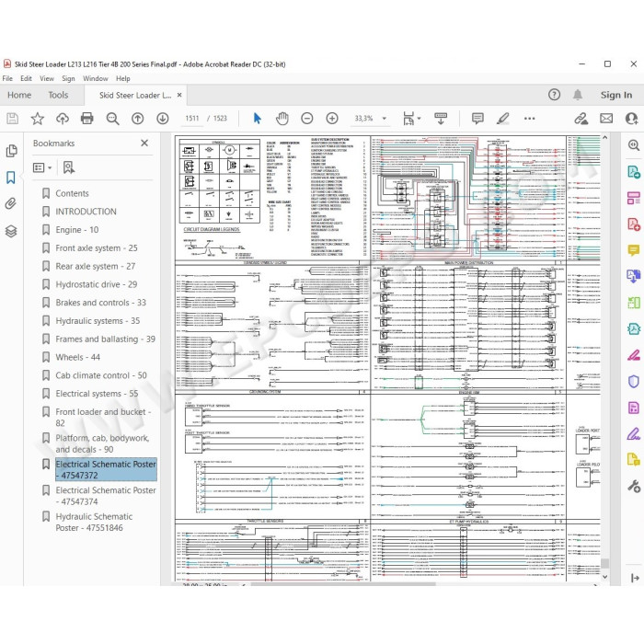This screenshot has width=644, height=644.
Task: Open the Contents bookmark
Action: (x=73, y=193)
